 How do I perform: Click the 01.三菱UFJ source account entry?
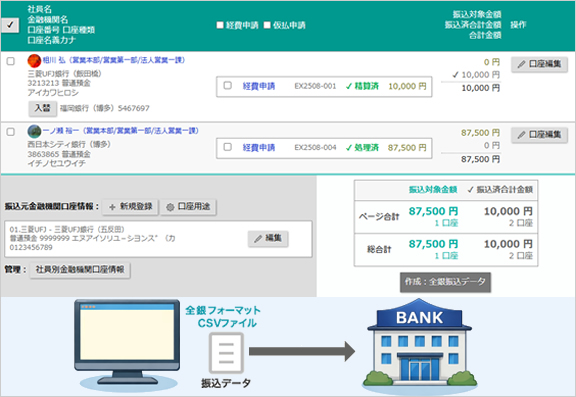coord(158,239)
